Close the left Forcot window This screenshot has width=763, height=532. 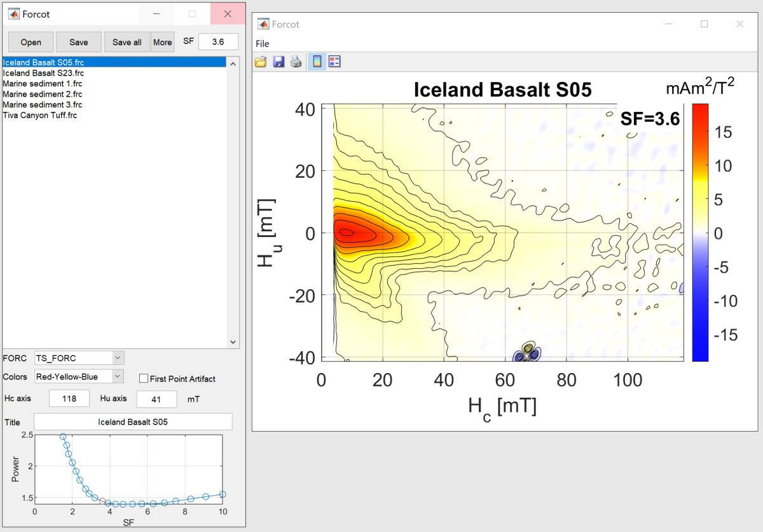coord(228,13)
